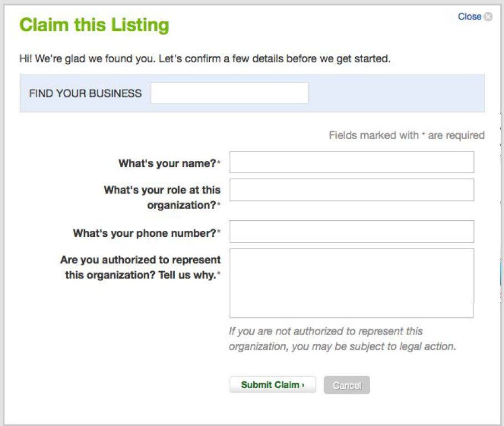Screen dimensions: 504x426
Task: Click the "What's your name?" label
Action: click(167, 163)
